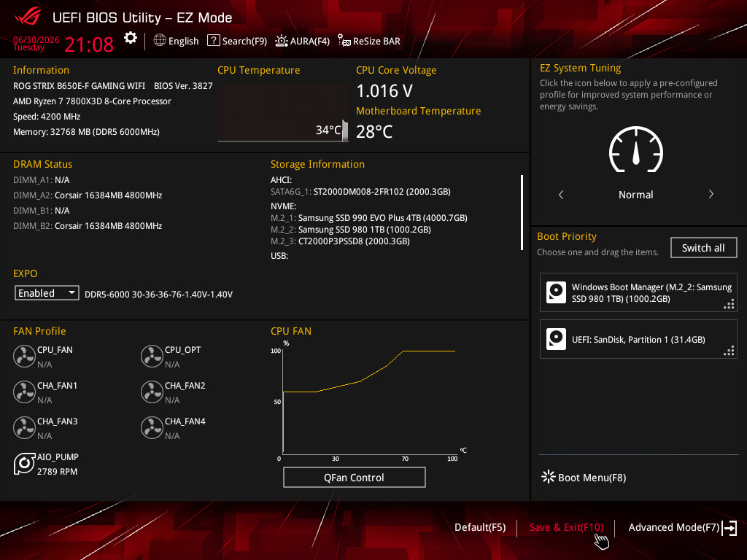Click the 2789 RPM pump speed
Screen dimensions: 747x560
pos(57,472)
